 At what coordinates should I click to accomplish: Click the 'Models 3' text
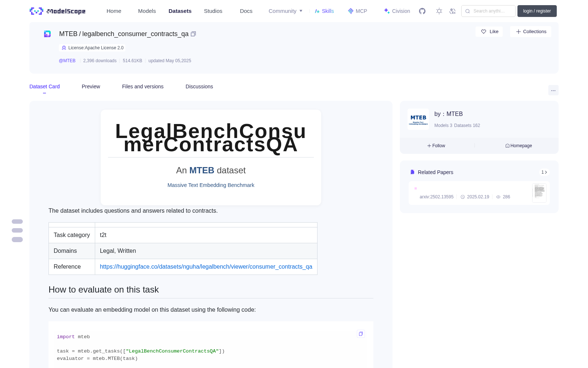[443, 125]
